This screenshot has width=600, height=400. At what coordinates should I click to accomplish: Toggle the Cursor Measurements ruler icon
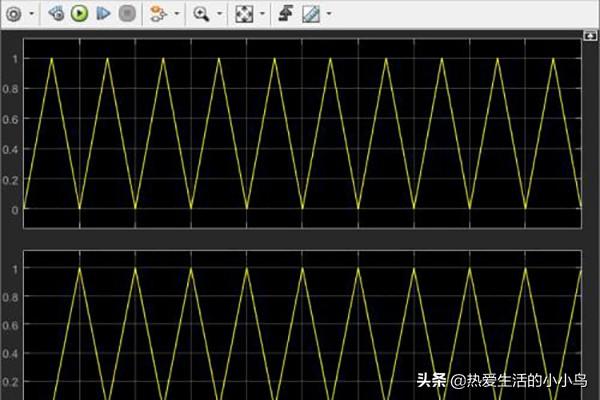pyautogui.click(x=310, y=14)
